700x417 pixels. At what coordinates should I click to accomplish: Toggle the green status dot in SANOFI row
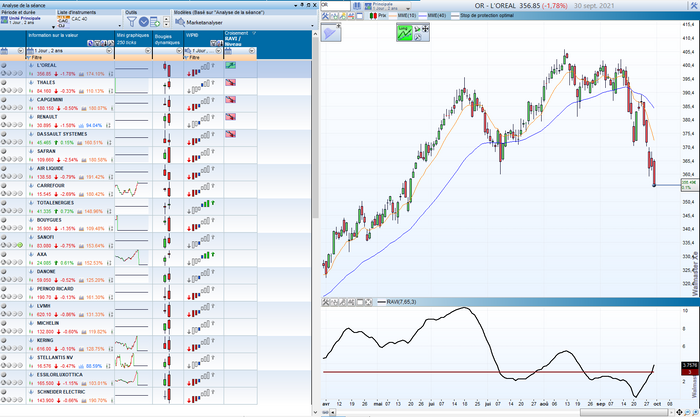click(x=20, y=245)
